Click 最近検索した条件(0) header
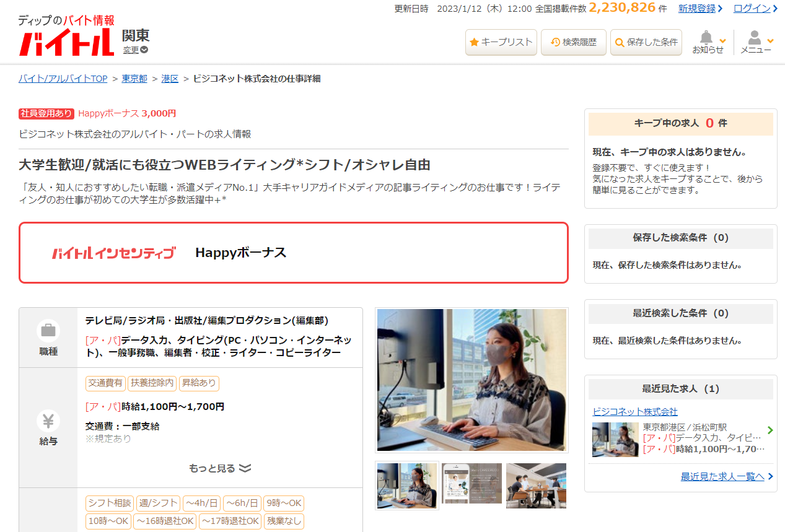Image resolution: width=785 pixels, height=532 pixels. [680, 313]
